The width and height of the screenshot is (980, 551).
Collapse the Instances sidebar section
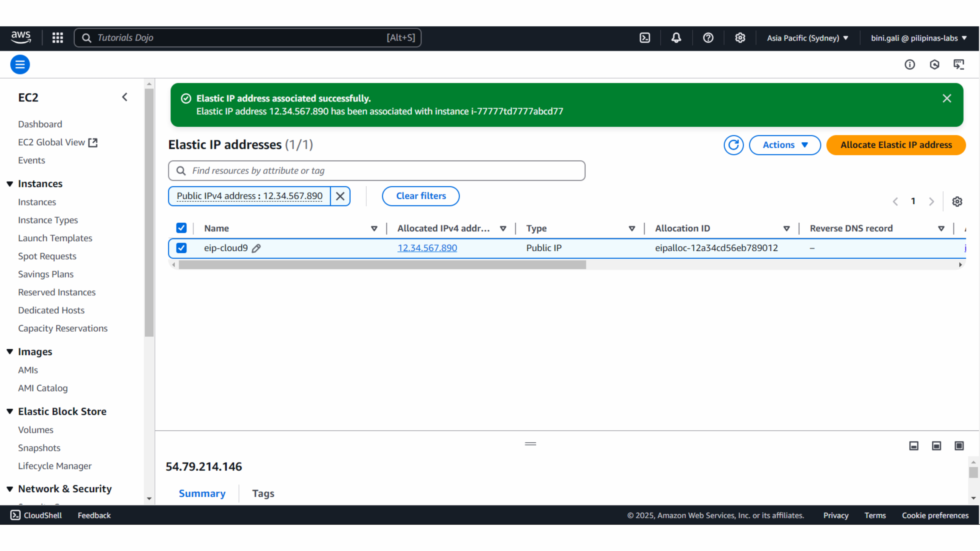(10, 184)
